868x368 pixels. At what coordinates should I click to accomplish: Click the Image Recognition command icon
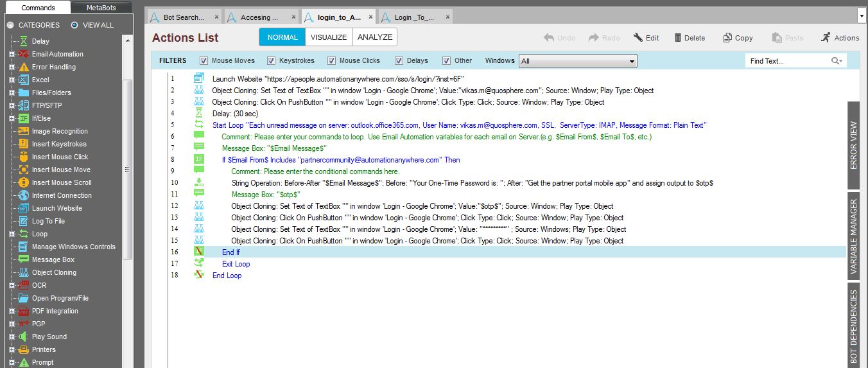coord(24,131)
